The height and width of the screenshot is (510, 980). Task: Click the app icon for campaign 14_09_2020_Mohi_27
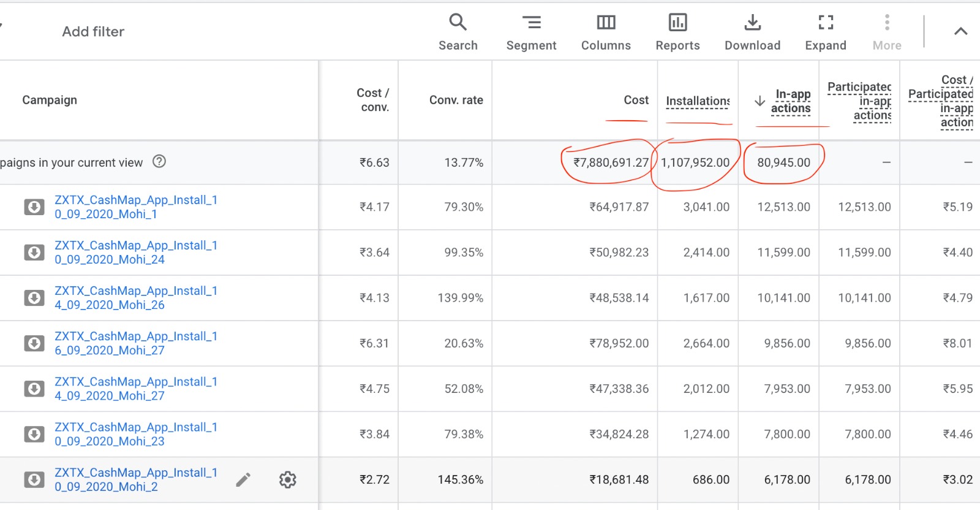[34, 389]
